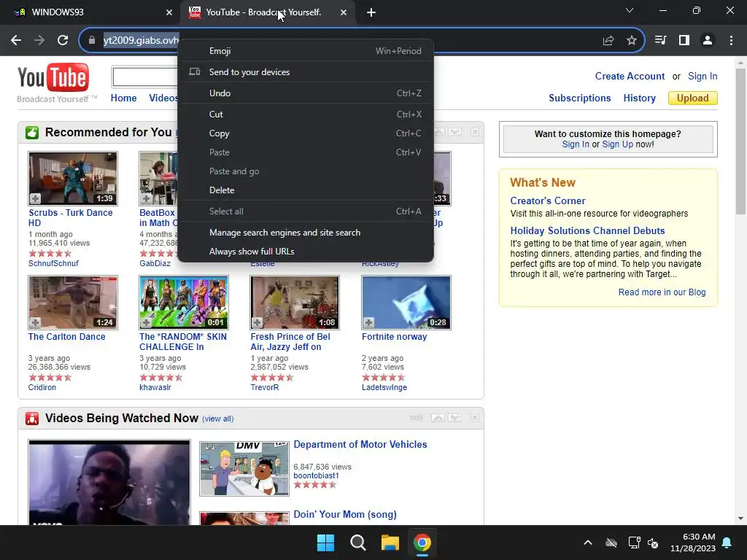Add RANDOM SKIN CHALLENGE video to queue
This screenshot has height=560, width=747.
click(146, 322)
